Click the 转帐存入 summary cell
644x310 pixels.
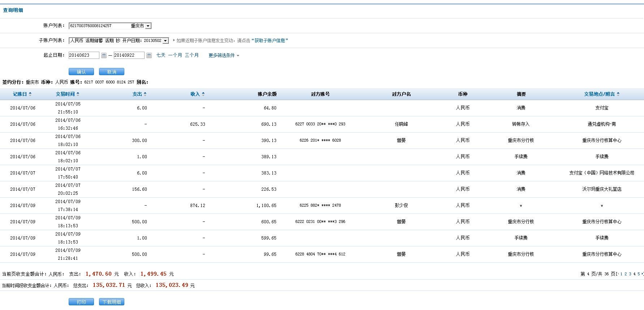coord(521,124)
